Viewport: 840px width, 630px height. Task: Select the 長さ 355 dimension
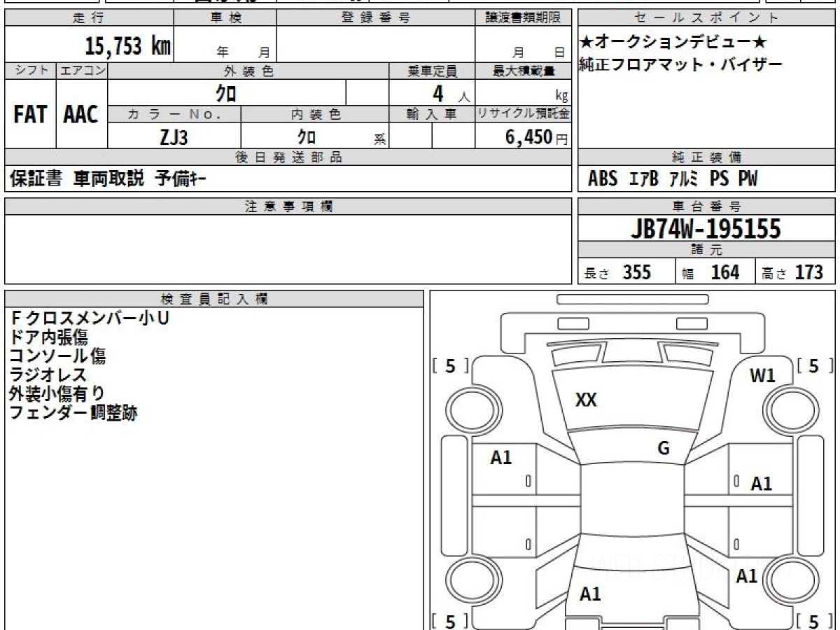[x=618, y=272]
